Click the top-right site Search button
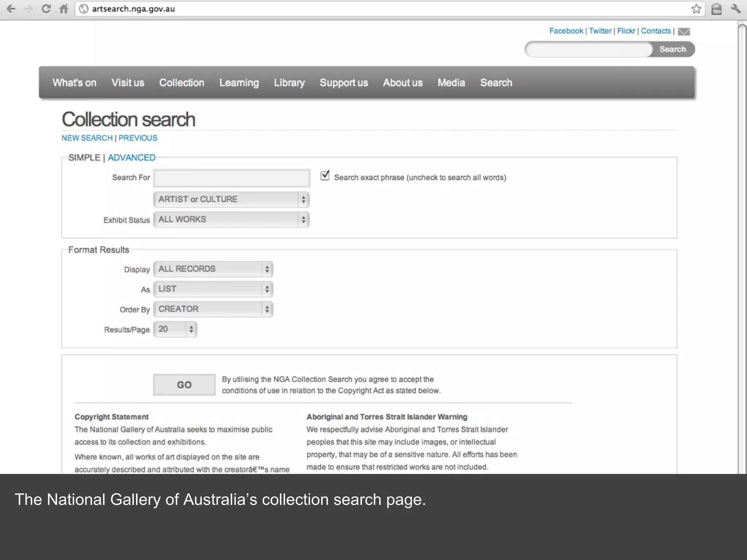This screenshot has width=747, height=560. point(673,49)
